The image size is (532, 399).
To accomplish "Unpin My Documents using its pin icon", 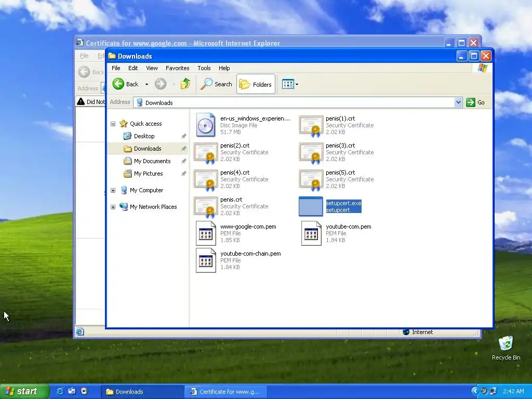I will (x=183, y=161).
